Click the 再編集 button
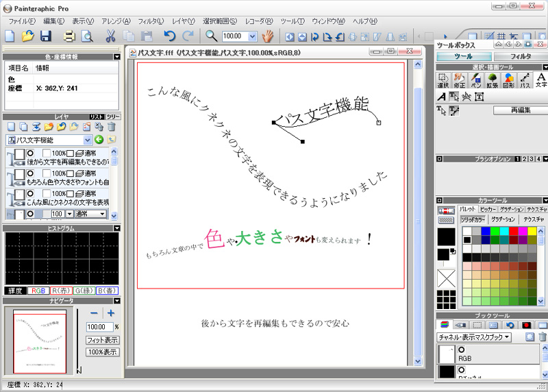Viewport: 548px width, 392px height. [521, 110]
